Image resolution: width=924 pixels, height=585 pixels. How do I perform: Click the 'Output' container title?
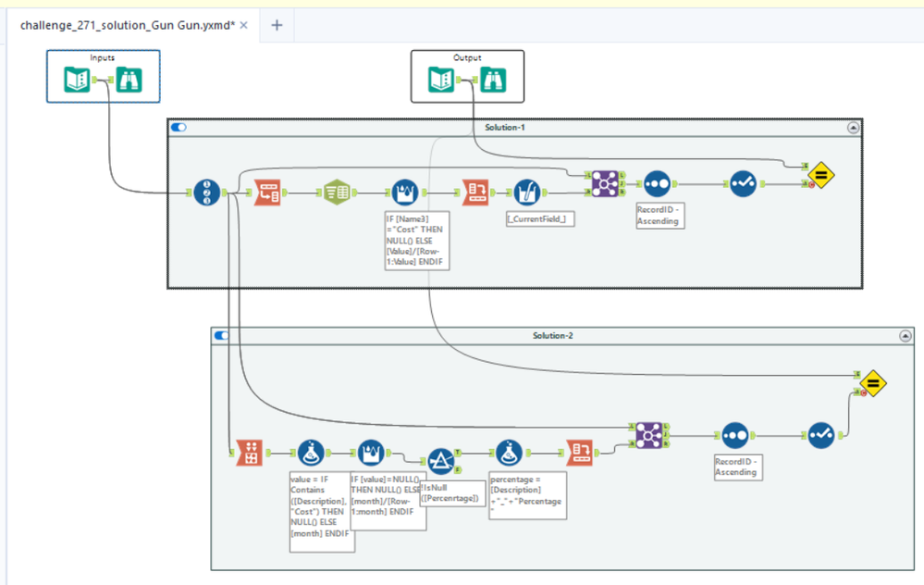click(x=467, y=57)
